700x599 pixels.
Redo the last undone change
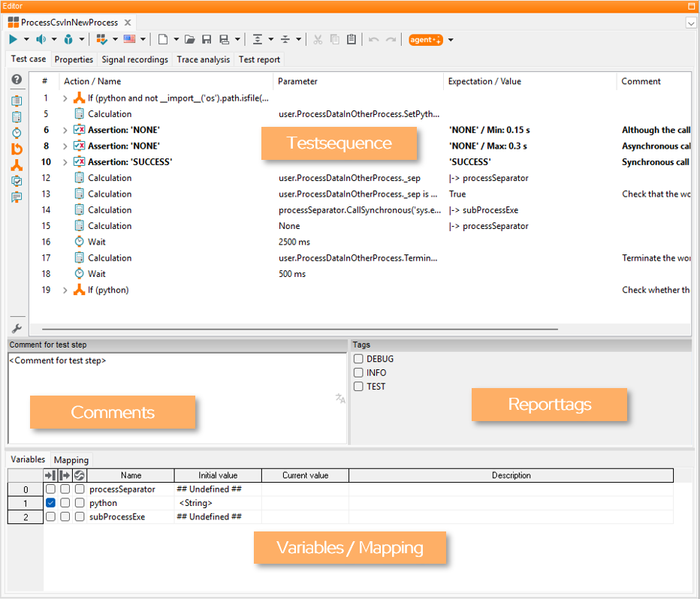(391, 40)
